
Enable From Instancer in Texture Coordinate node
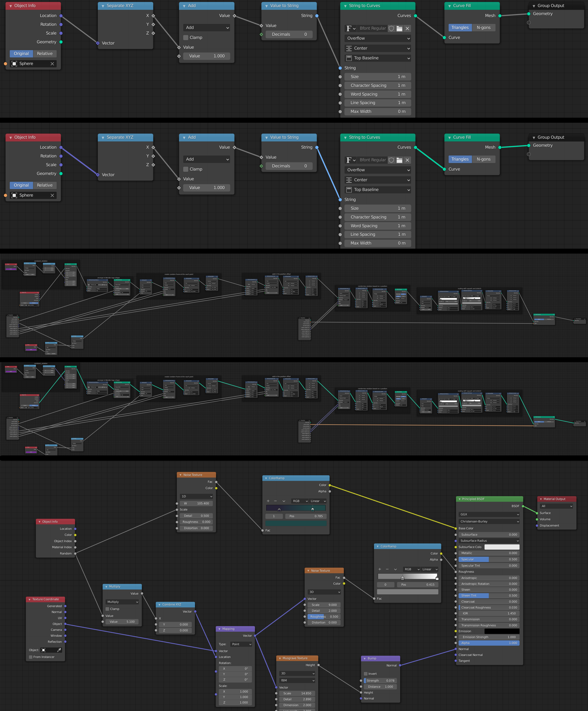[x=31, y=657]
